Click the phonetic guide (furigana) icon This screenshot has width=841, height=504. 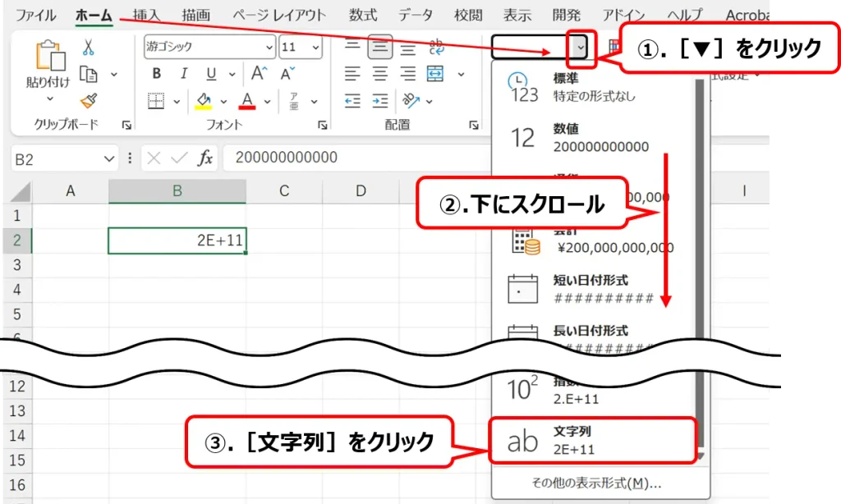click(x=294, y=100)
